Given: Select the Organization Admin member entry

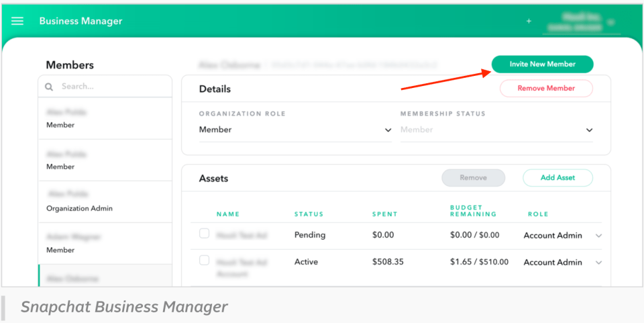Looking at the screenshot, I should [105, 201].
